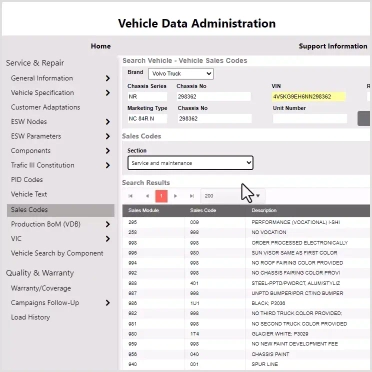This screenshot has width=372, height=372.
Task: Click the Unit Number field
Action: (x=310, y=119)
